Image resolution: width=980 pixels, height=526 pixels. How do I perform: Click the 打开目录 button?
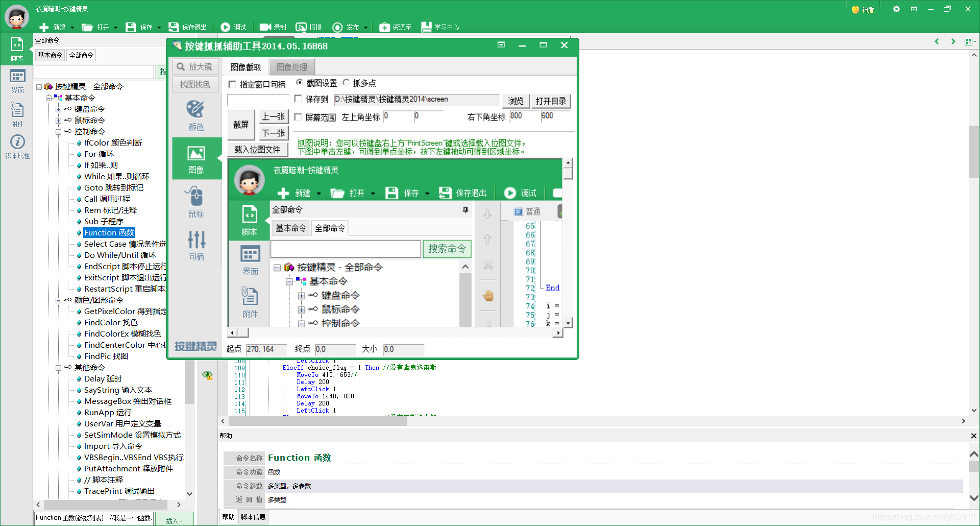(551, 101)
